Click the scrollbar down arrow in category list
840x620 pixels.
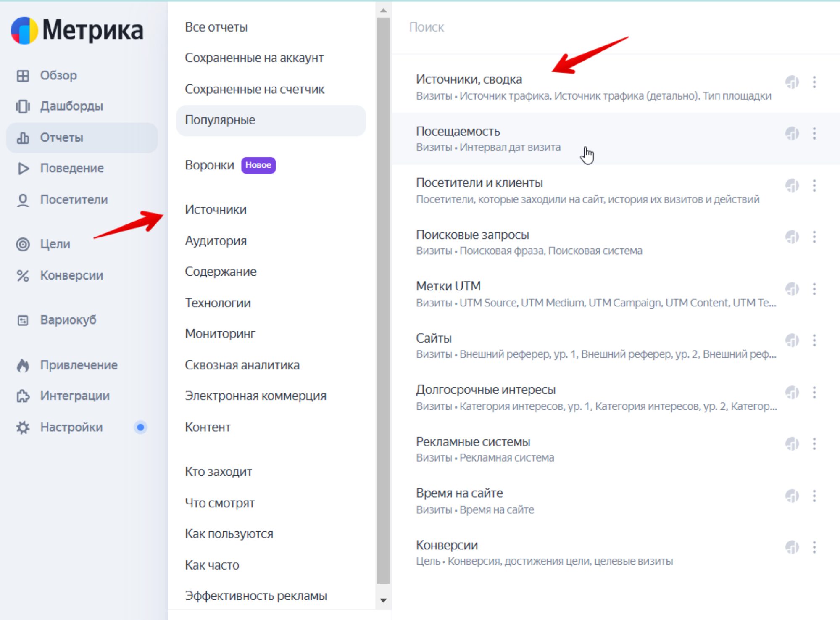[x=383, y=600]
